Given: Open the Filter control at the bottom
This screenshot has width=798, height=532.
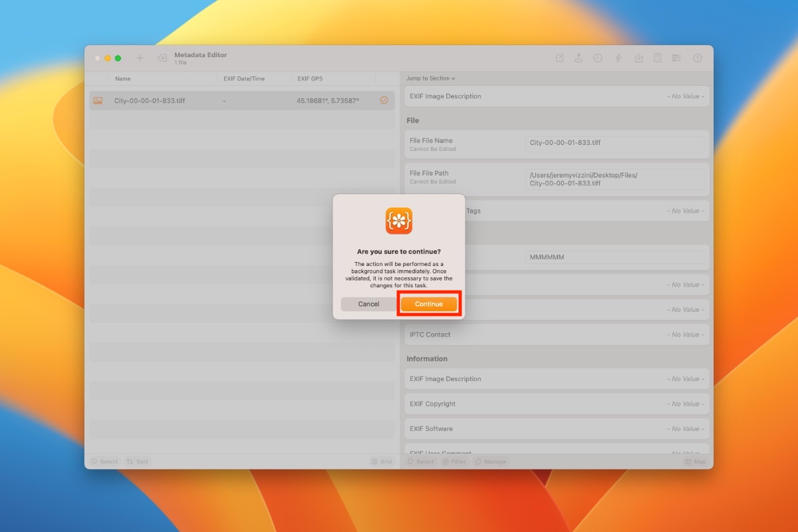Looking at the screenshot, I should point(454,461).
